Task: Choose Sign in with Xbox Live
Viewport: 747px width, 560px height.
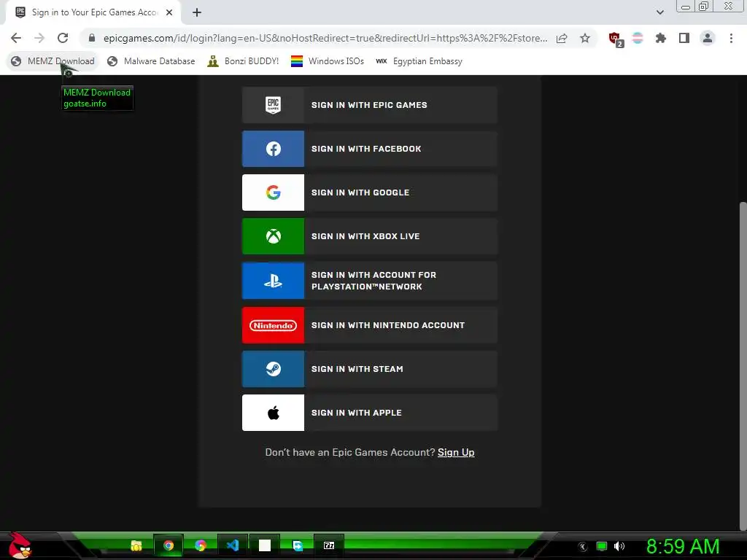Action: (x=370, y=236)
